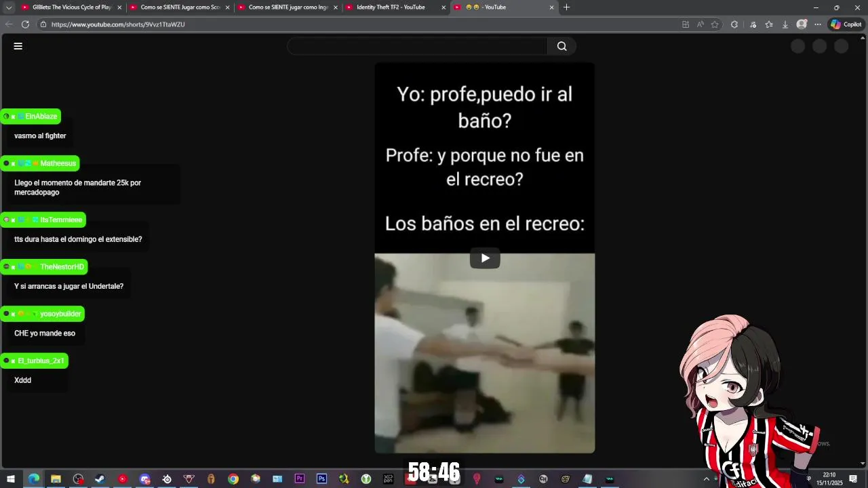The image size is (868, 488).
Task: Go back with the browser back arrow
Action: (9, 24)
